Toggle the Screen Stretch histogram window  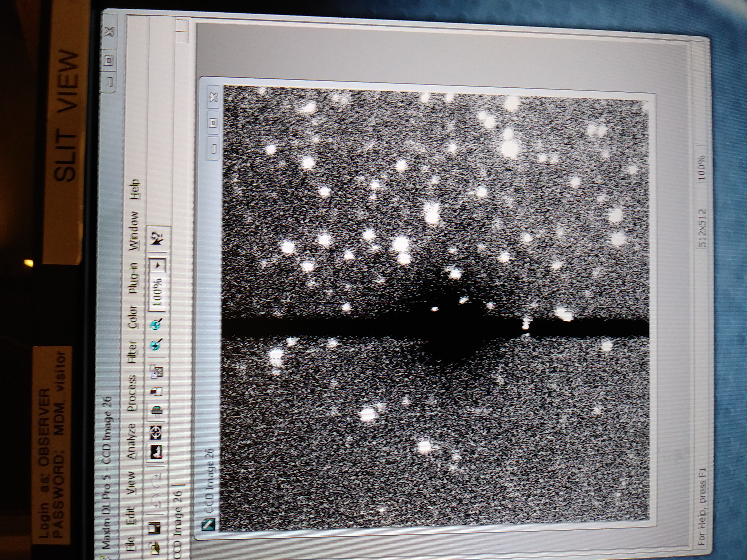coord(156,452)
